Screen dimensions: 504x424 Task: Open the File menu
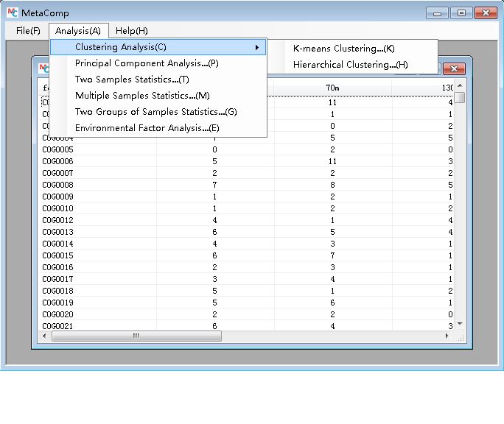(28, 31)
